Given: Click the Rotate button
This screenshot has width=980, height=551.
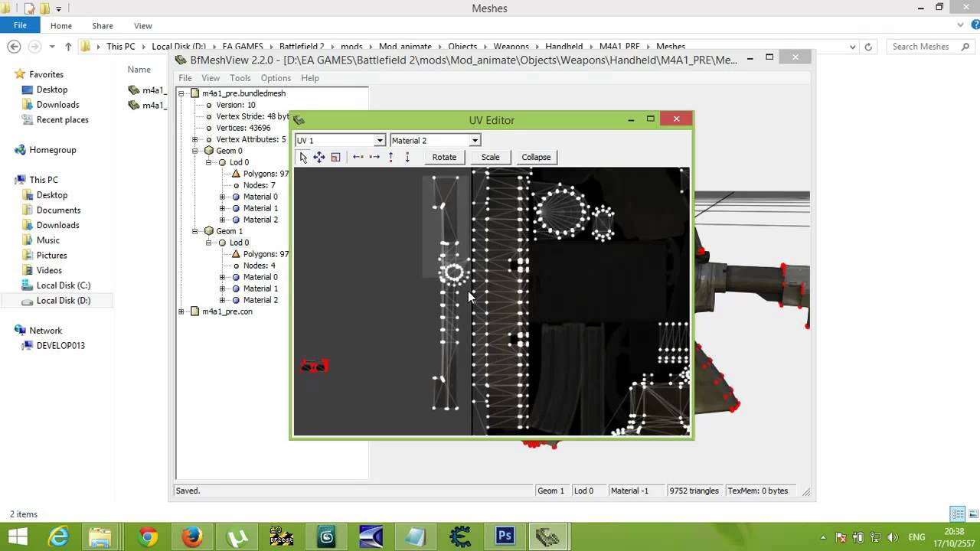Looking at the screenshot, I should pos(444,157).
